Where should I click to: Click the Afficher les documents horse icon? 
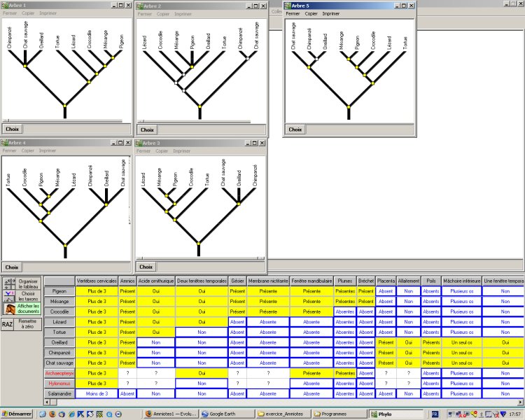9,309
